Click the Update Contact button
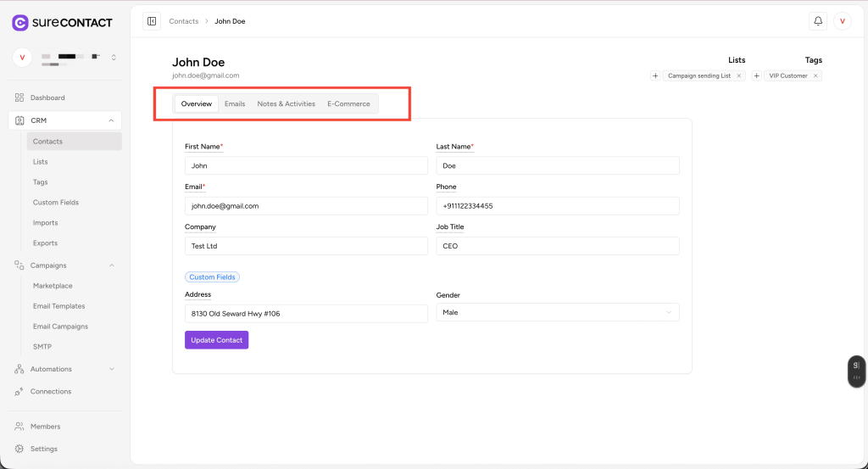This screenshot has height=469, width=868. pos(216,340)
